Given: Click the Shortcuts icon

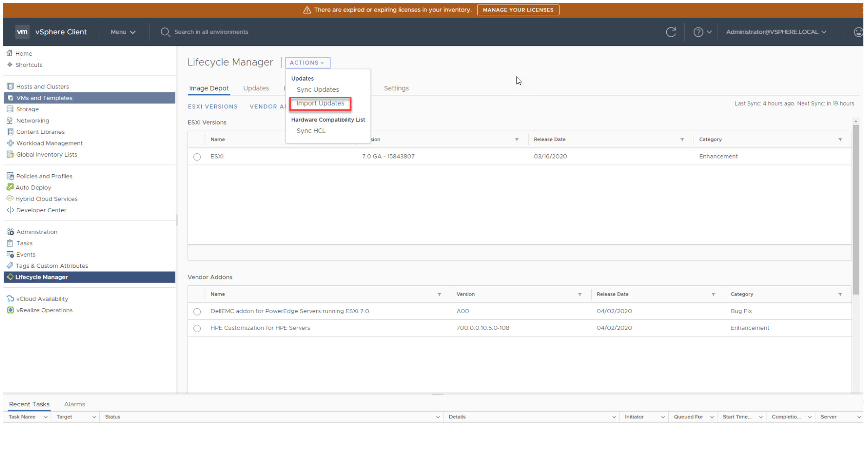Looking at the screenshot, I should coord(9,65).
